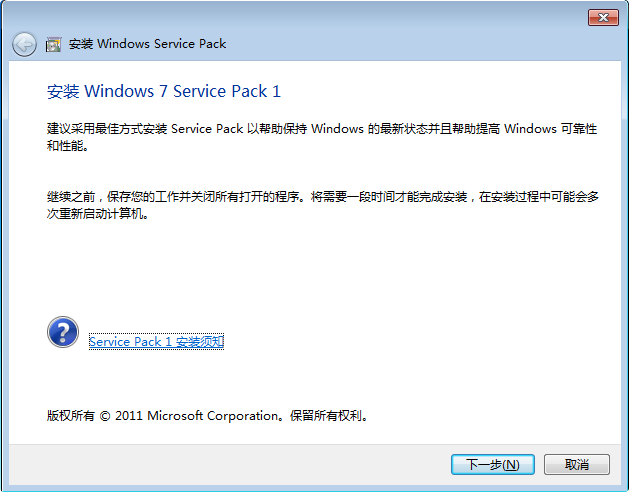Click the © symbol before 2011
629x492 pixels.
click(105, 416)
